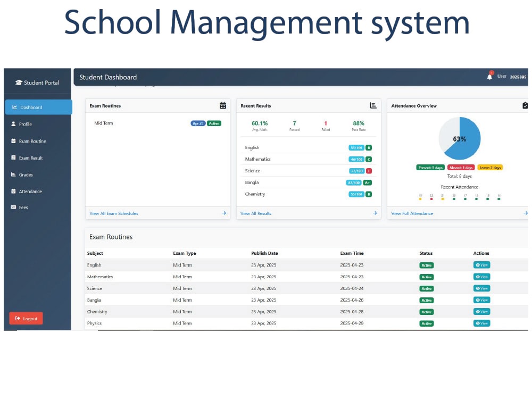
Task: Click the arrow beside View Full Attendance
Action: (526, 213)
